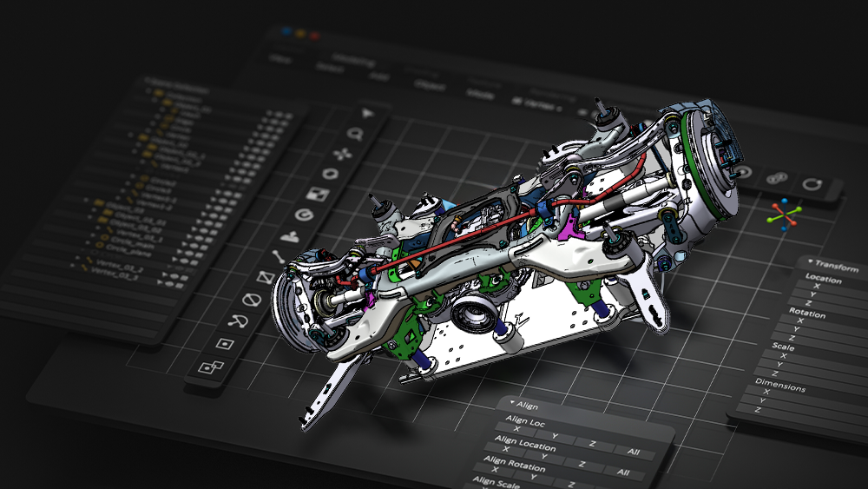Select the stamp-shaped tool icon
Screen dimensions: 868x489
(x=290, y=237)
